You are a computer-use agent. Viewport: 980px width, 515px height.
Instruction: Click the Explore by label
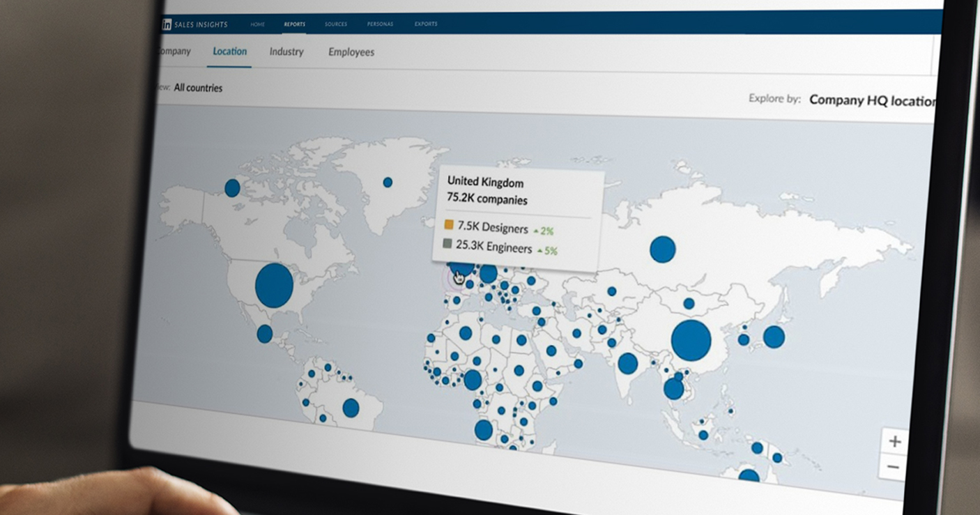pos(774,98)
